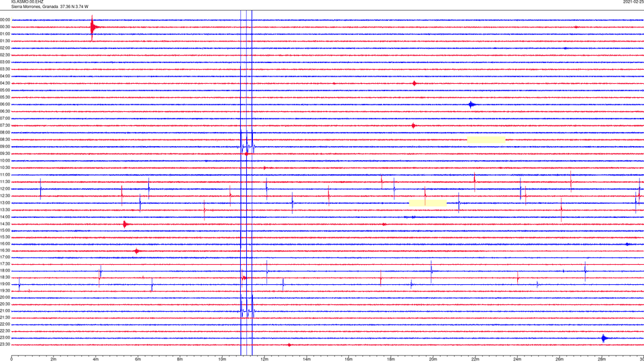This screenshot has height=362, width=644.
Task: Select the 19:30 trace time label
Action: [5, 290]
